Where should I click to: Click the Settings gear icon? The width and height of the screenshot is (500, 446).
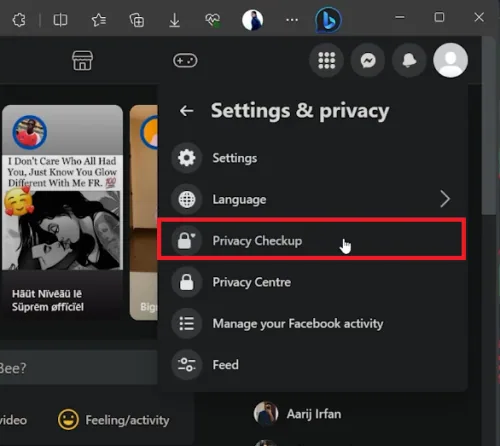point(187,158)
